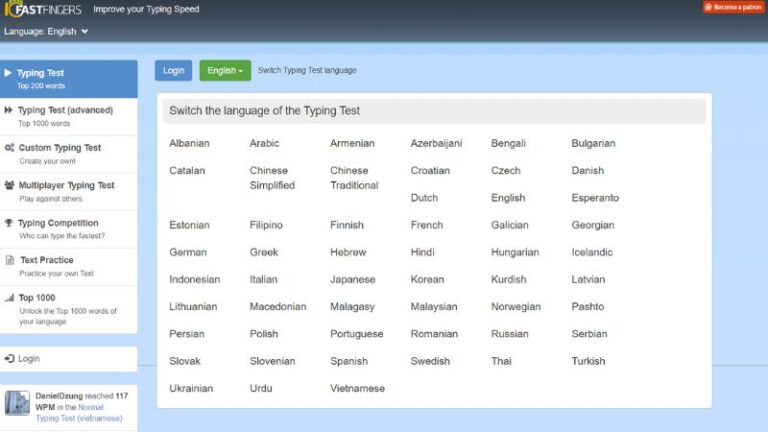Click the play icon beside Typing Test
Viewport: 768px width, 432px height.
pyautogui.click(x=9, y=73)
